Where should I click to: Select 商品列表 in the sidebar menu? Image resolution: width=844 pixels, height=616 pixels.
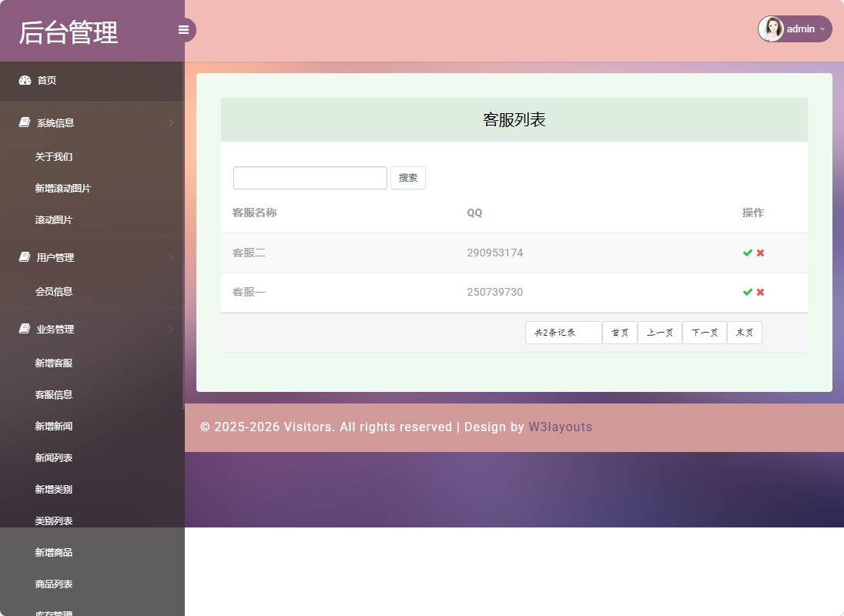[53, 584]
